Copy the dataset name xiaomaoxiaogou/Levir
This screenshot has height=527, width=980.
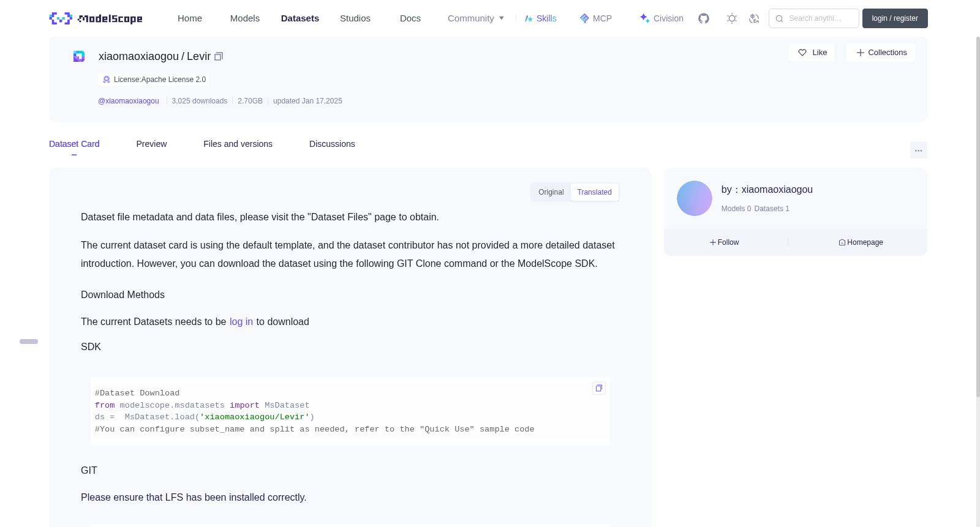click(219, 56)
